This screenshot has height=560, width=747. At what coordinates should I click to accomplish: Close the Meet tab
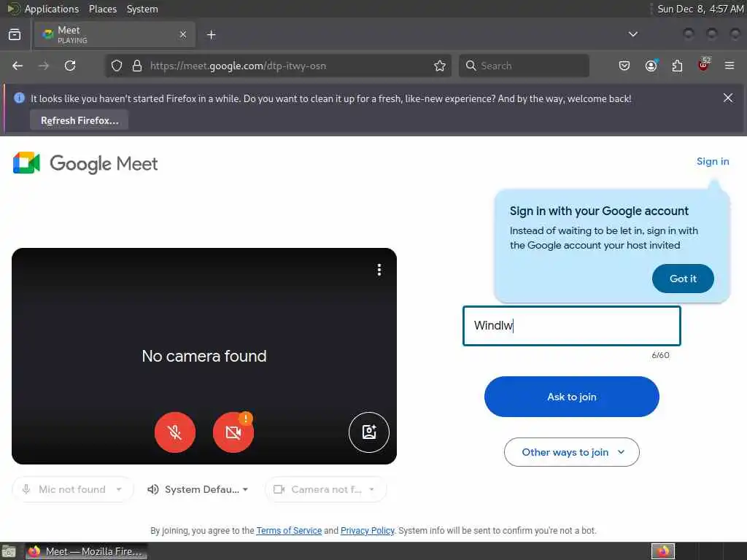click(x=183, y=34)
